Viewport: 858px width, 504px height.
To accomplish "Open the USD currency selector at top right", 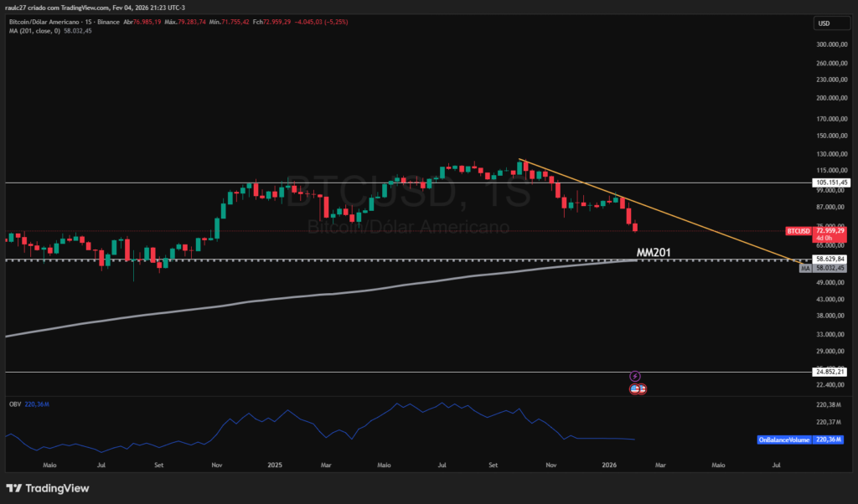I will tap(831, 23).
